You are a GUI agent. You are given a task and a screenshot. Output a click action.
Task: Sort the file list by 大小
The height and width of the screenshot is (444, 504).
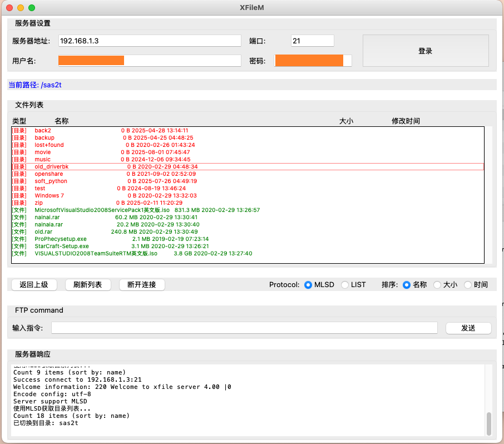[437, 285]
